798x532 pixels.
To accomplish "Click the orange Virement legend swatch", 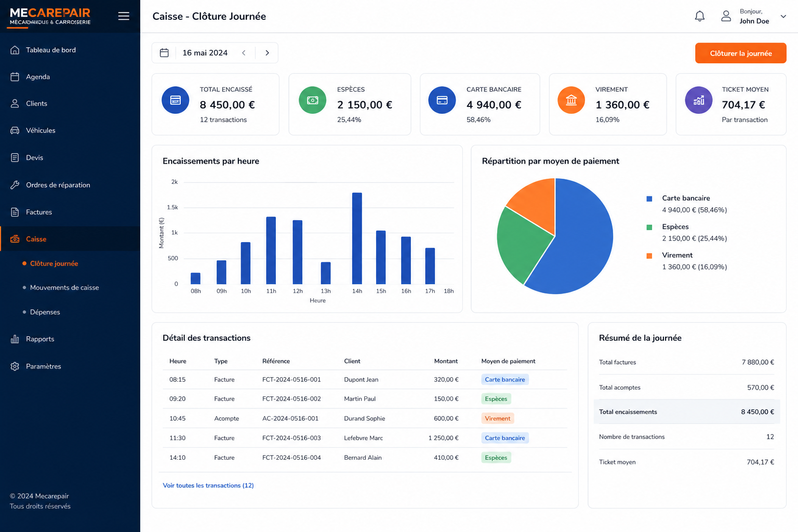I will 649,256.
